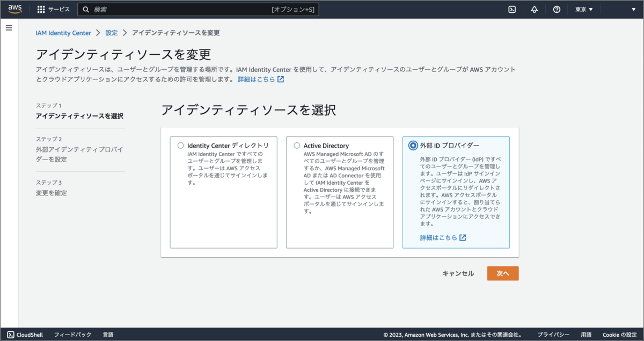
Task: Click the Active Directory card description text
Action: tap(344, 183)
